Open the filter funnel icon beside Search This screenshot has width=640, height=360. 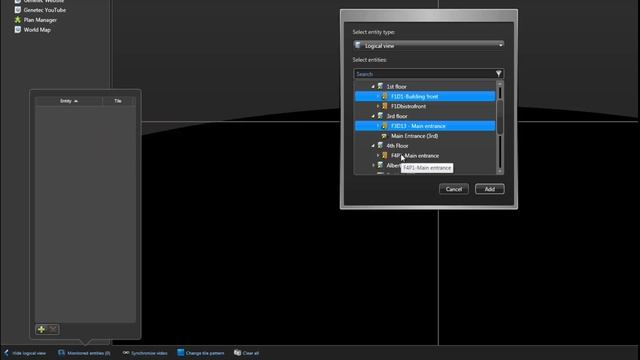pyautogui.click(x=498, y=73)
